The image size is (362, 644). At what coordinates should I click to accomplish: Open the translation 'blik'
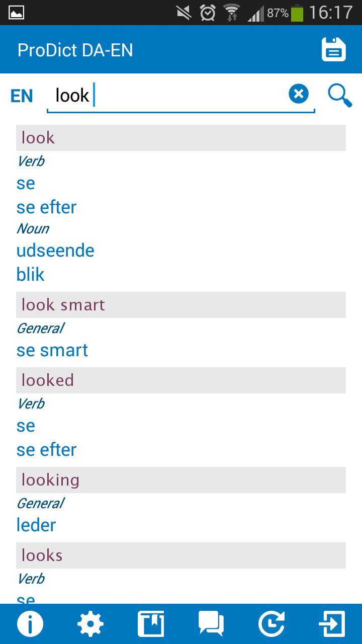tap(31, 275)
